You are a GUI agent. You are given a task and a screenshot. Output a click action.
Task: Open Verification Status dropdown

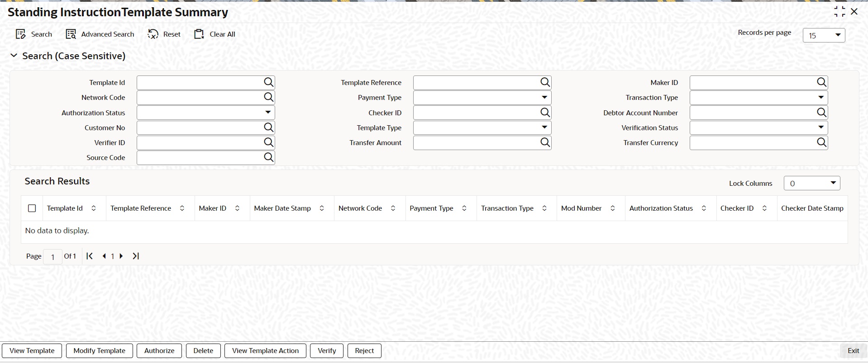pyautogui.click(x=759, y=127)
